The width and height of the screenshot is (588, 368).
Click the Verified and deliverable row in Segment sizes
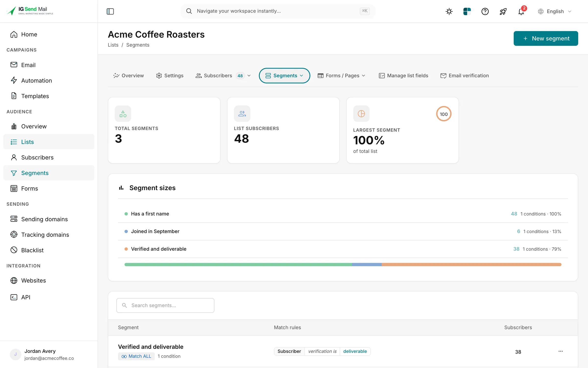pos(343,249)
